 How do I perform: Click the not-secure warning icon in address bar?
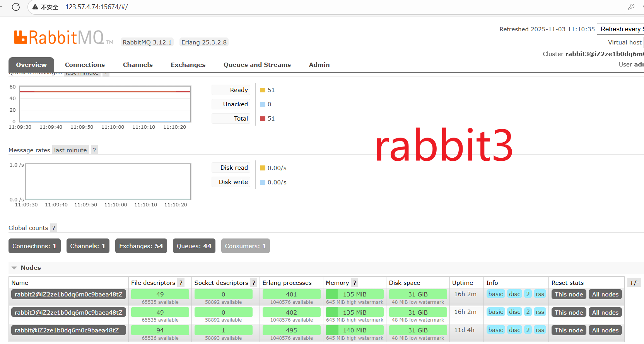tap(35, 7)
